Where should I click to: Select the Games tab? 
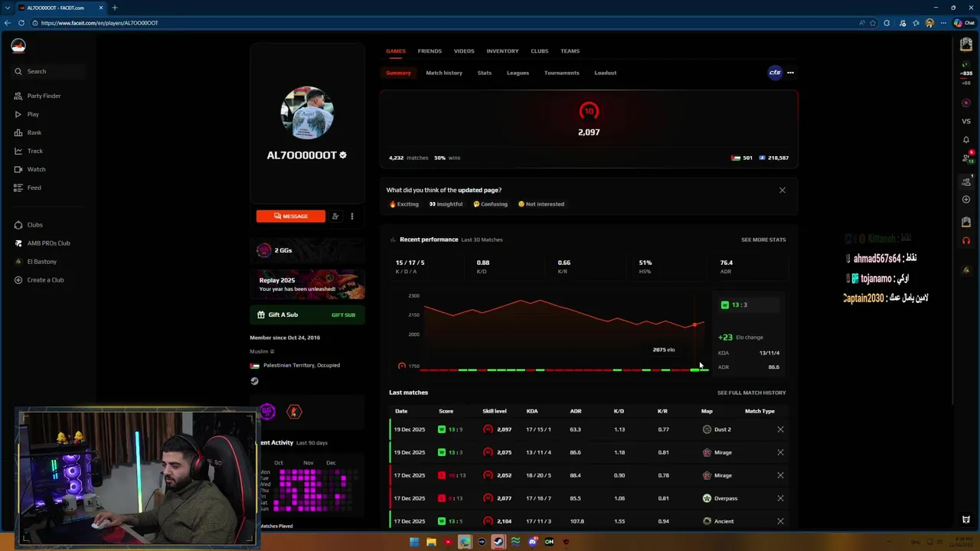[396, 51]
